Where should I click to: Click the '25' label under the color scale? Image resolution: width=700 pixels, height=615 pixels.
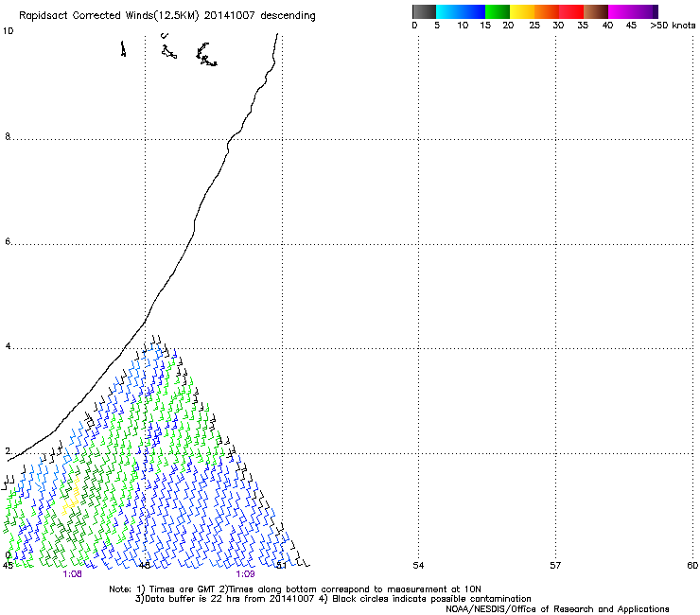click(x=534, y=26)
